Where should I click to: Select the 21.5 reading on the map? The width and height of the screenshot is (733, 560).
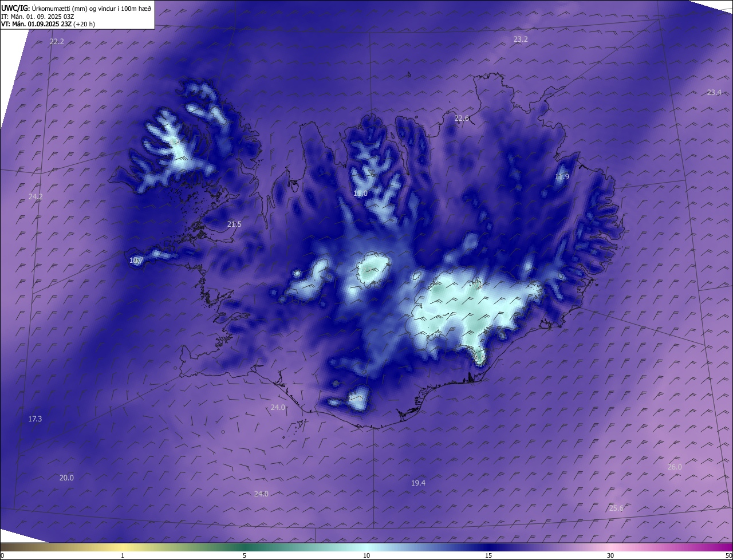point(234,224)
